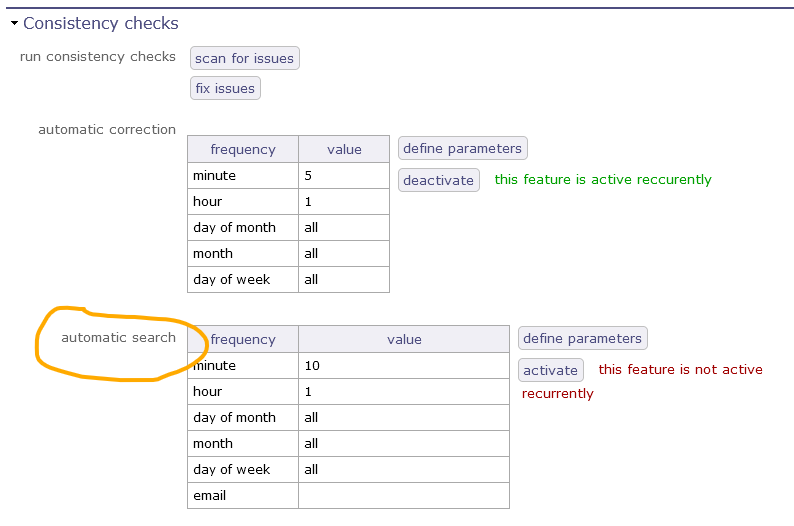Edit automatic search day of week value
The image size is (794, 526).
404,470
